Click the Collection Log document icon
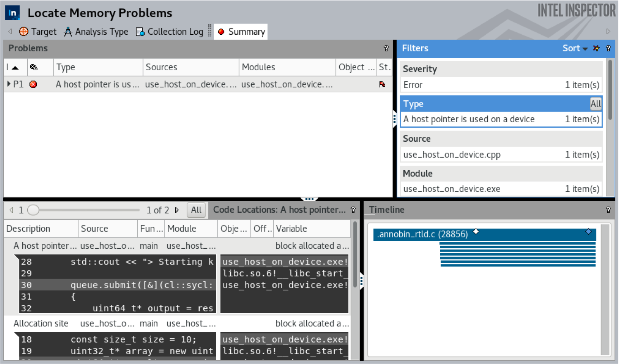Viewport: 620px width, 364px height. coord(140,32)
